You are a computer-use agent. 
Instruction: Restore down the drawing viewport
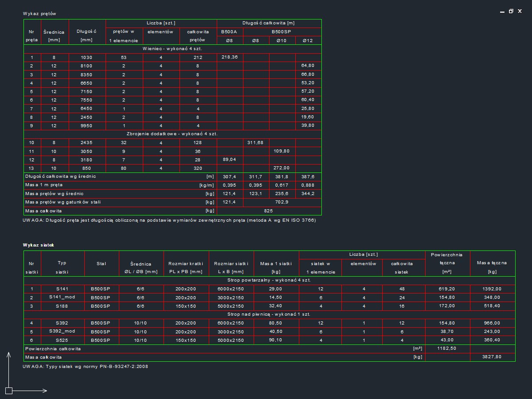coord(511,12)
